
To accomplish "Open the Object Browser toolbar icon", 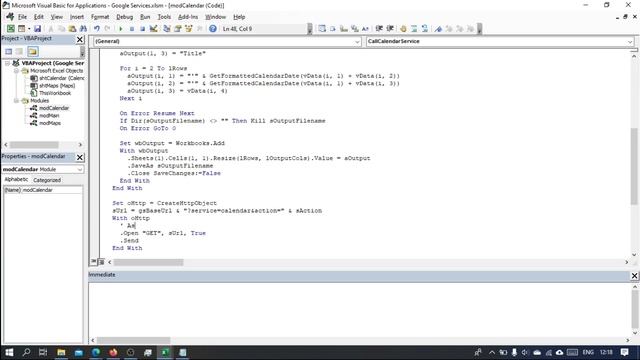I will pos(189,29).
